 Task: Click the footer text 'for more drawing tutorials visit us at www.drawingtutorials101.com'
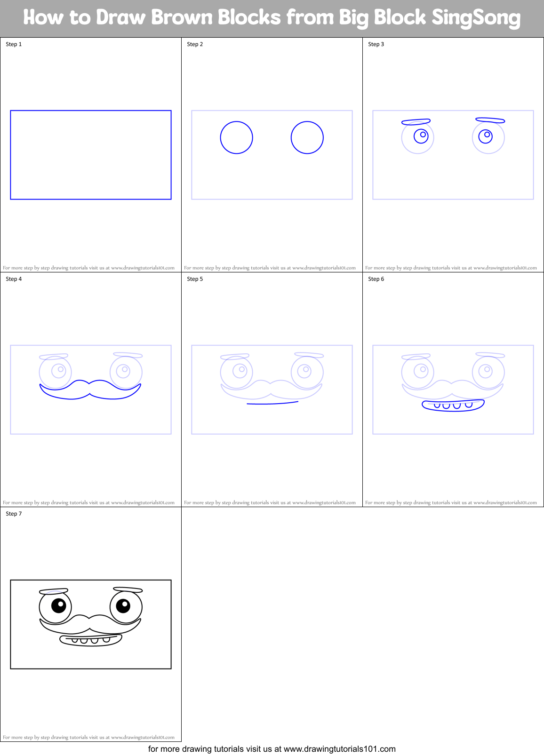272,749
